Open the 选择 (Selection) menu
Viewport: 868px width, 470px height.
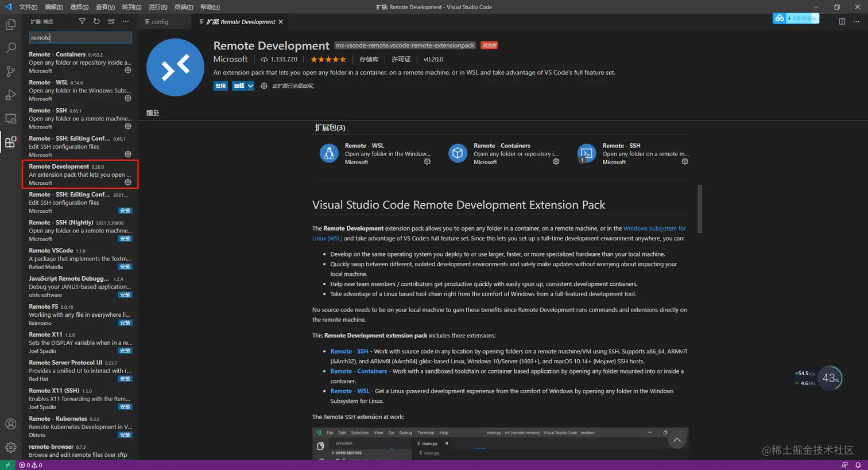79,7
